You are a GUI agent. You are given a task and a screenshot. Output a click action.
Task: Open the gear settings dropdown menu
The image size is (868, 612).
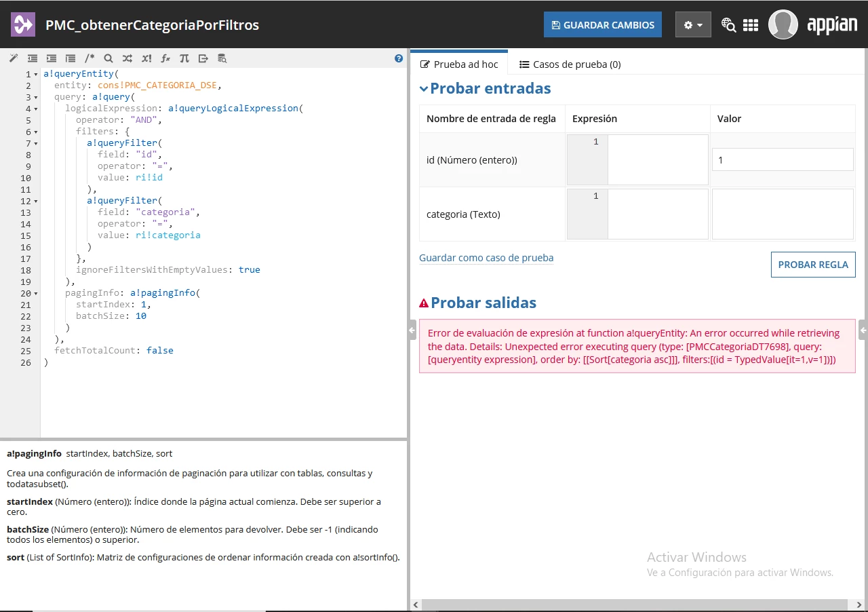[x=693, y=25]
